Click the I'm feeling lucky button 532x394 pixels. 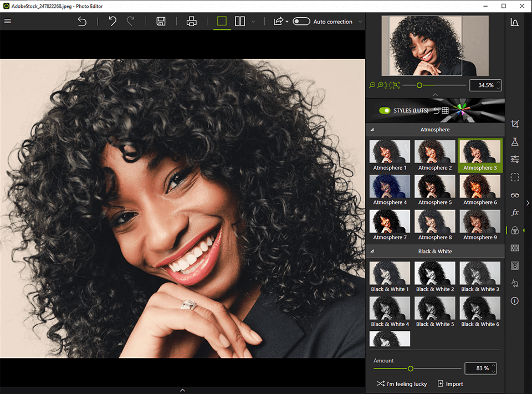pyautogui.click(x=402, y=383)
